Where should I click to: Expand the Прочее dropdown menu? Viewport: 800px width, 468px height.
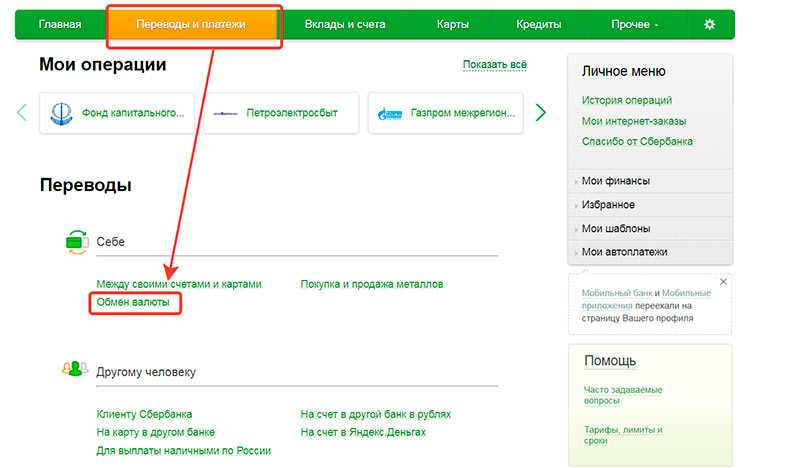pyautogui.click(x=634, y=24)
